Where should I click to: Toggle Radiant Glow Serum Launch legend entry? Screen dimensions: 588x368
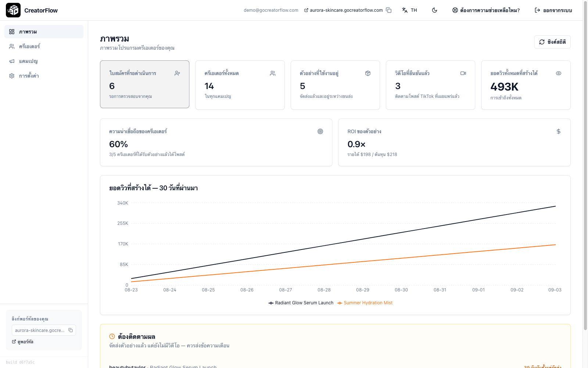pyautogui.click(x=301, y=303)
